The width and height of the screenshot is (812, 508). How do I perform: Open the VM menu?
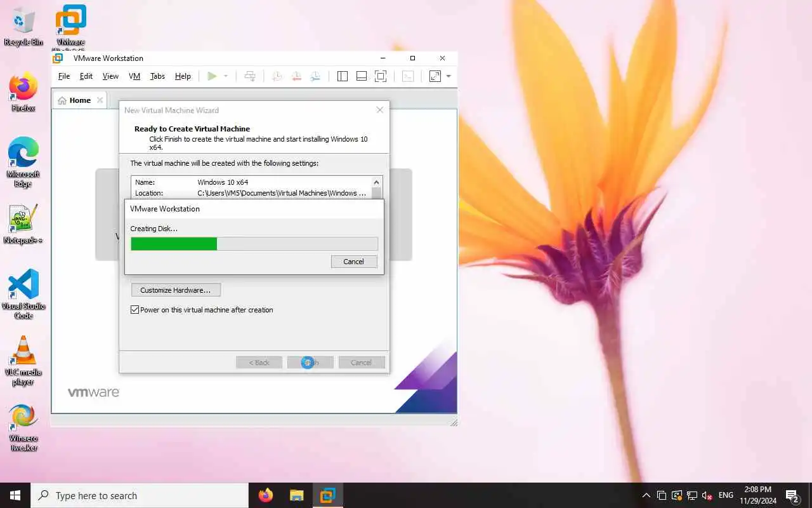coord(134,76)
